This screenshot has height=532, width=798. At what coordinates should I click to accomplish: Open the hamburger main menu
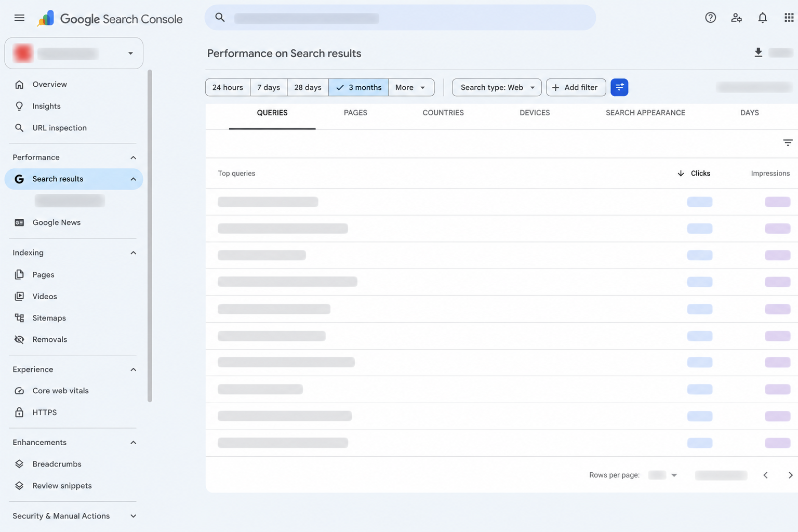click(x=19, y=18)
